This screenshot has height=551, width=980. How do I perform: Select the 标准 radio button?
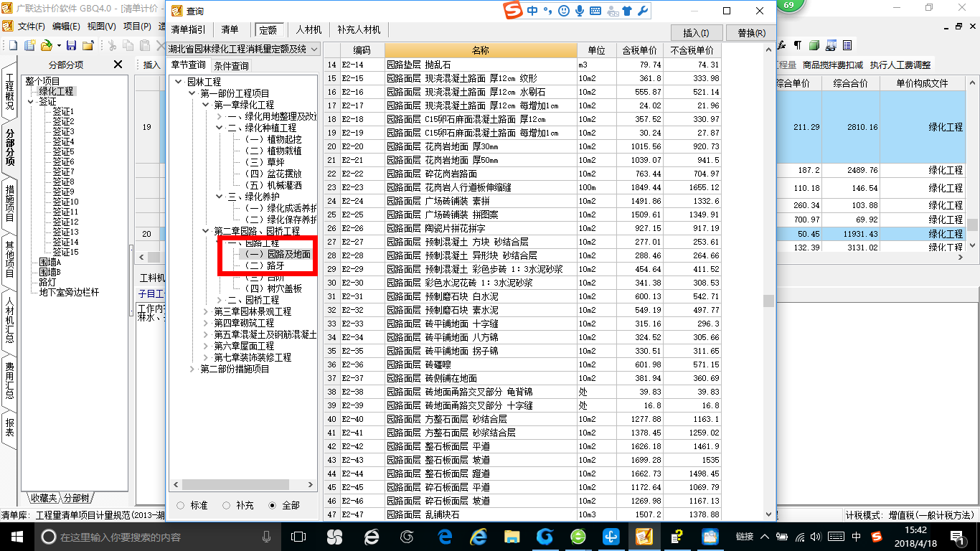pyautogui.click(x=180, y=505)
